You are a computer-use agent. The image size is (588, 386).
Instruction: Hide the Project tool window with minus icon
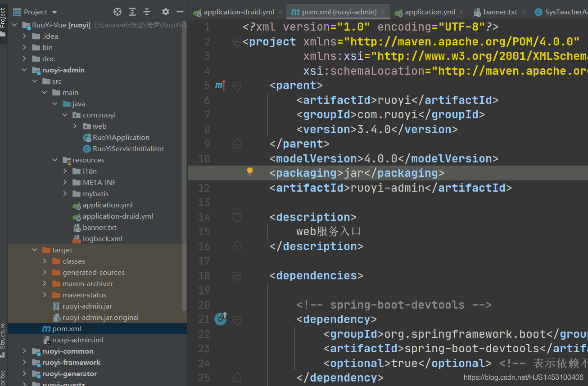[x=180, y=12]
